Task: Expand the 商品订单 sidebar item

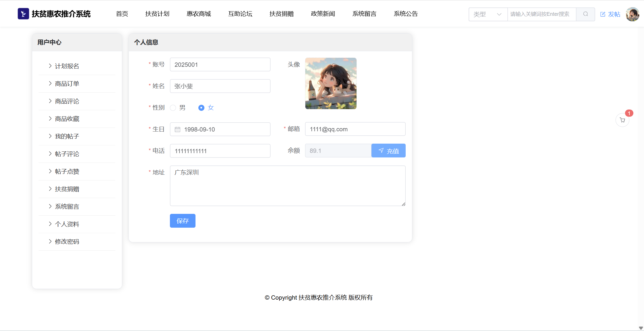Action: point(67,84)
